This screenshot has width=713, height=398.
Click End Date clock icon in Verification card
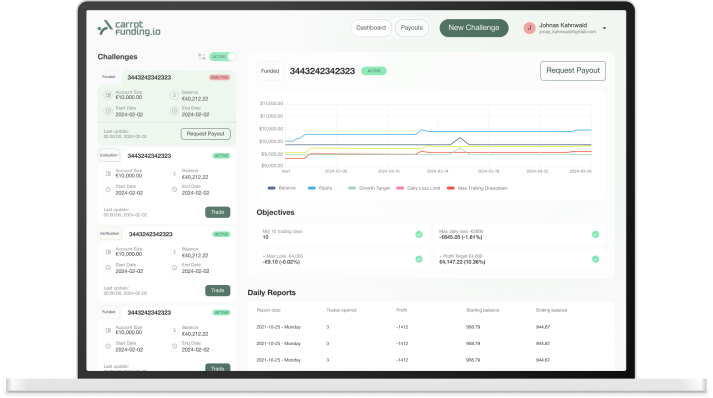pos(174,267)
